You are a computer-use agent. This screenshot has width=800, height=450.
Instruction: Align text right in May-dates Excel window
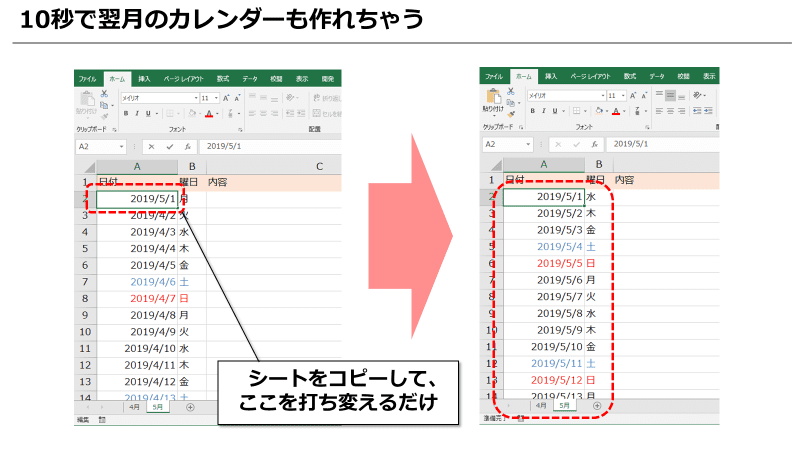[682, 111]
